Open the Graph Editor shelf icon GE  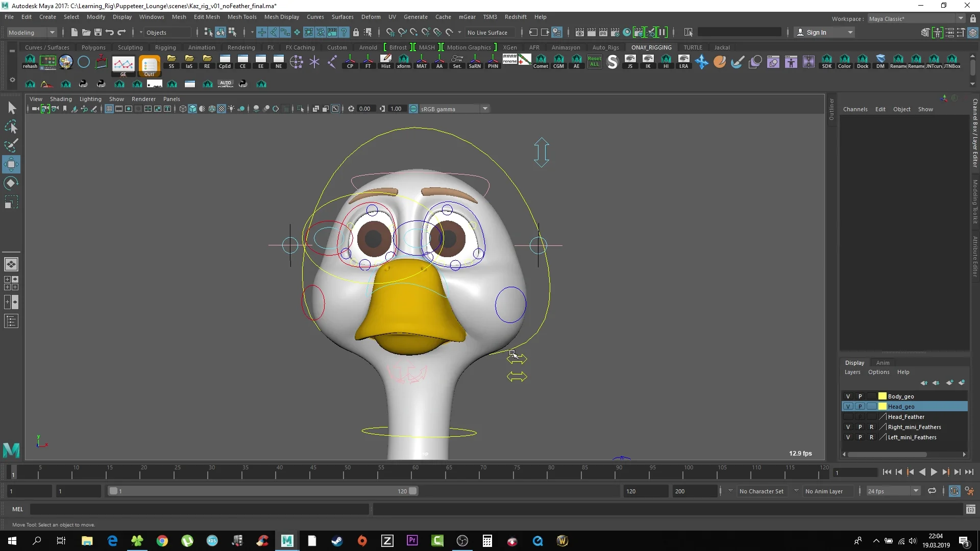point(123,65)
